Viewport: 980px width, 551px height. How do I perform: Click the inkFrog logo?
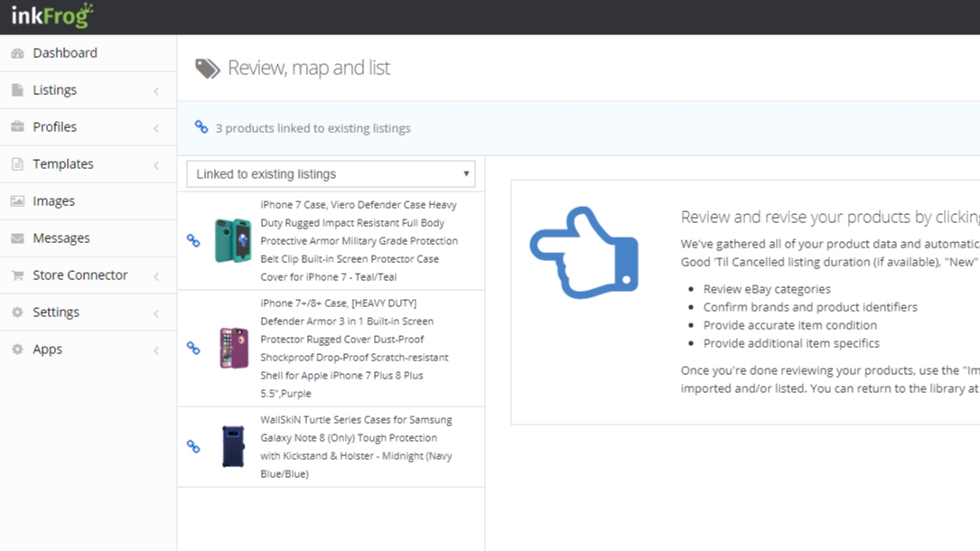coord(52,15)
